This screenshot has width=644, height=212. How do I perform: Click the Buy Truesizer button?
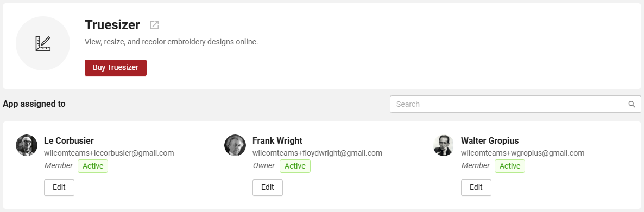point(116,68)
